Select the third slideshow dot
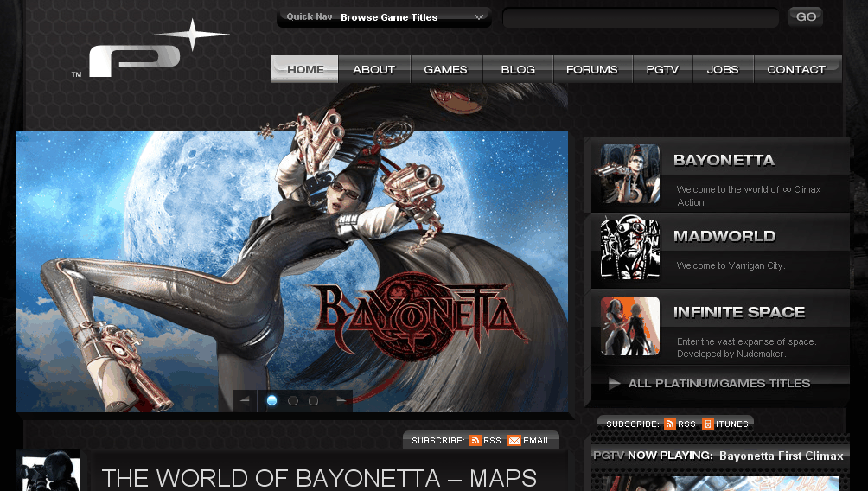 313,400
